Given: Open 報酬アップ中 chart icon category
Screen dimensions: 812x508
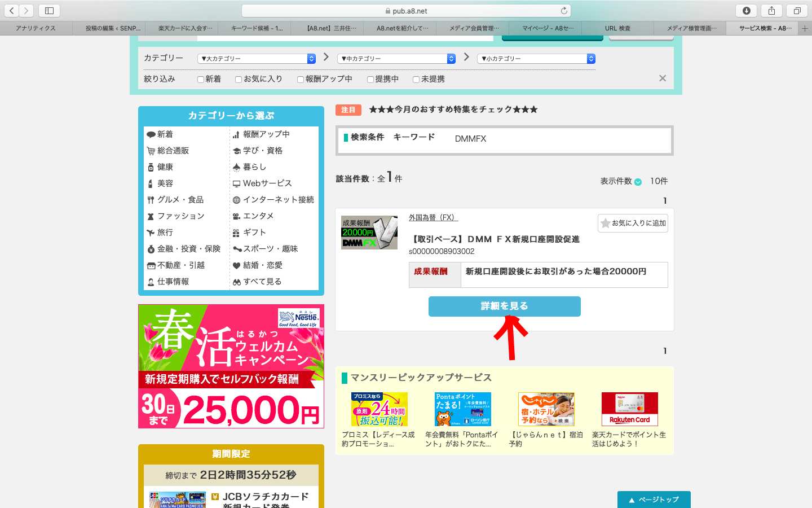Looking at the screenshot, I should pos(261,134).
